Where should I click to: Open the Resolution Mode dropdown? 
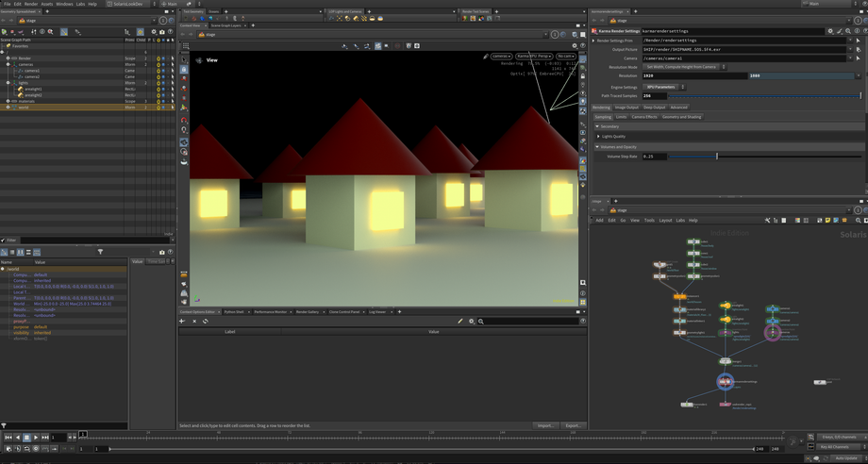[x=683, y=67]
